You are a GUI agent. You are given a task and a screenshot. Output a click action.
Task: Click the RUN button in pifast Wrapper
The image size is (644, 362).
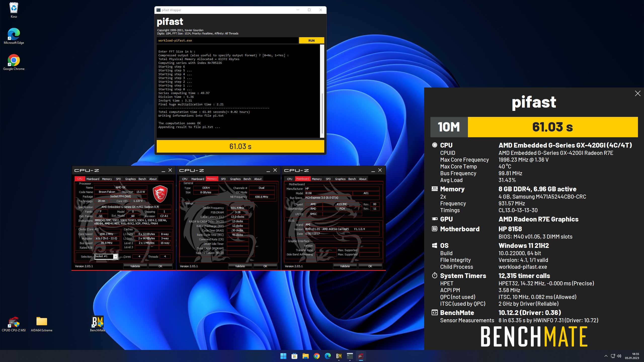pyautogui.click(x=311, y=40)
